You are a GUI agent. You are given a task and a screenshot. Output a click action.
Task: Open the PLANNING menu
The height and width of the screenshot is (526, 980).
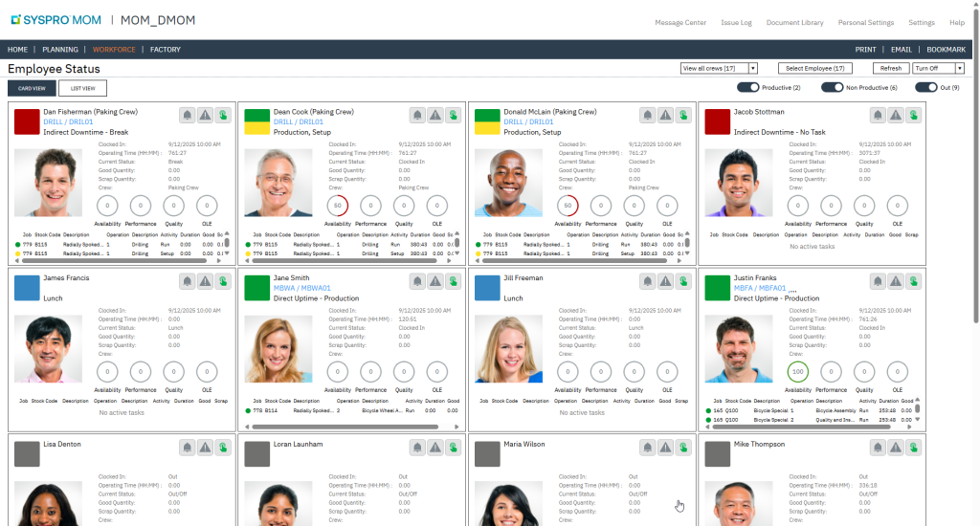[60, 50]
